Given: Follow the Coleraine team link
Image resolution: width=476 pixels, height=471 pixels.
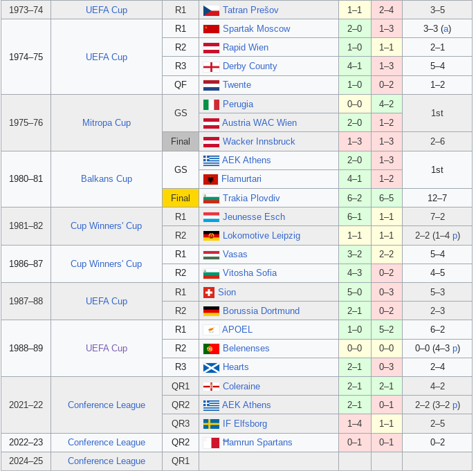Looking at the screenshot, I should pyautogui.click(x=241, y=387).
